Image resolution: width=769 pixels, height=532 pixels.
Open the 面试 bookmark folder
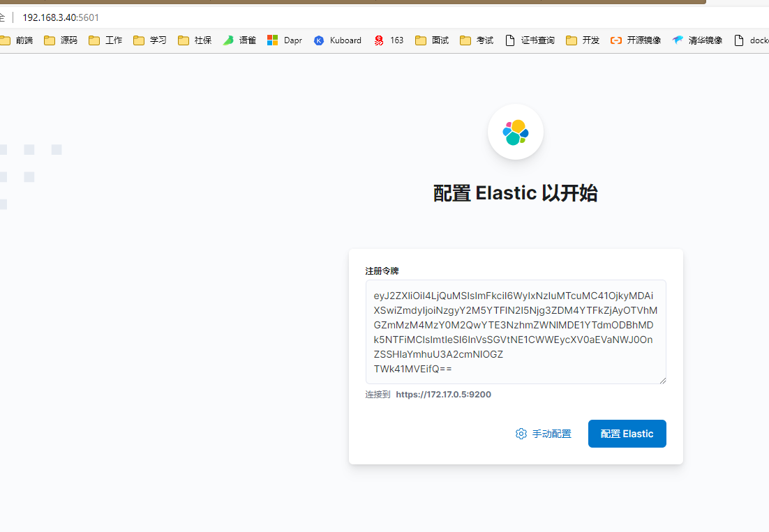[x=432, y=40]
